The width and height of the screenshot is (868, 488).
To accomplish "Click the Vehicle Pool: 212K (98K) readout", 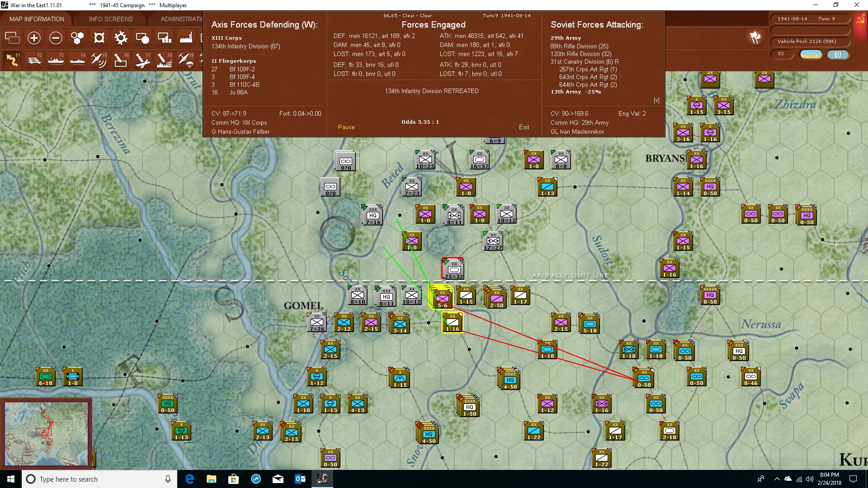I will [807, 41].
